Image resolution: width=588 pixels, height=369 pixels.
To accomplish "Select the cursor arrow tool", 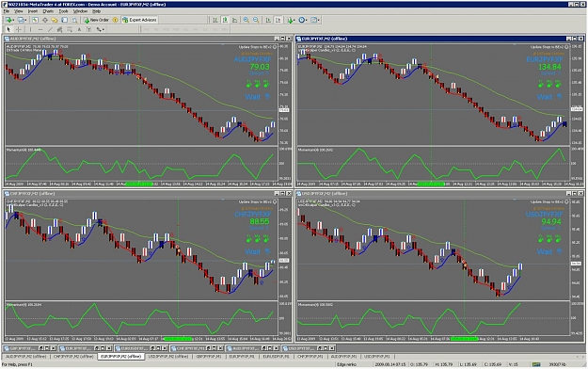I will click(8, 29).
